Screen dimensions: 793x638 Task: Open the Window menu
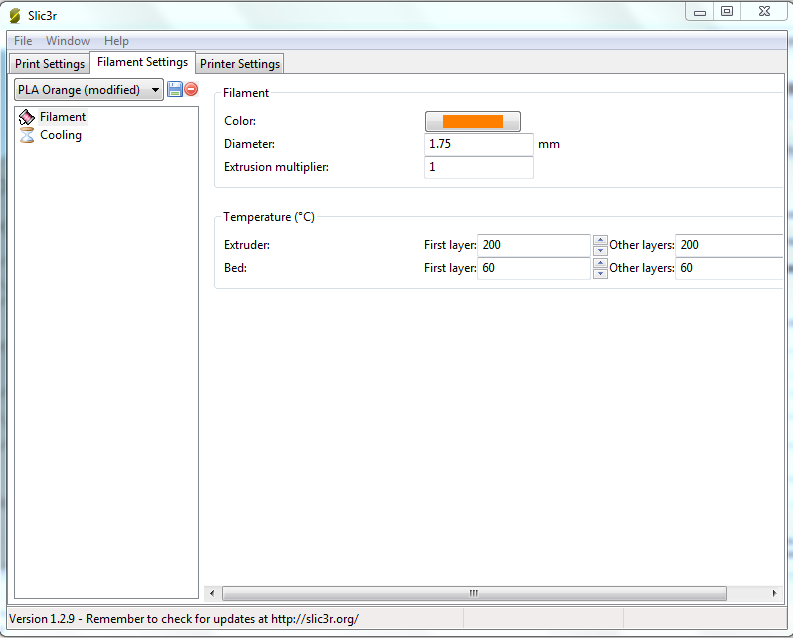pyautogui.click(x=68, y=41)
